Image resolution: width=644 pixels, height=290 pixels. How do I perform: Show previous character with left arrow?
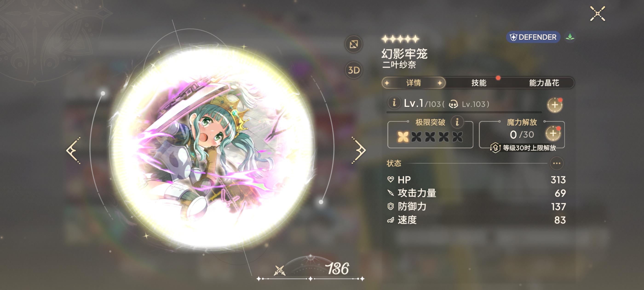click(x=73, y=150)
